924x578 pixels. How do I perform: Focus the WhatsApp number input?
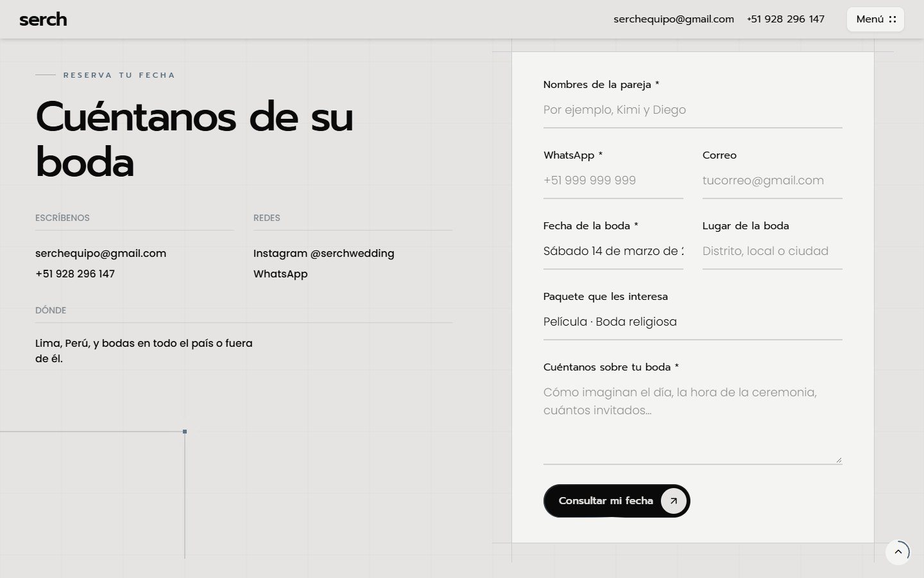(x=613, y=181)
